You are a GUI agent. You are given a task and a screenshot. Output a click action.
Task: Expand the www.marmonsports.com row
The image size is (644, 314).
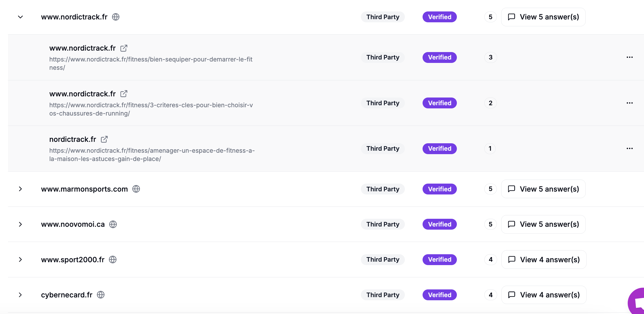coord(20,189)
